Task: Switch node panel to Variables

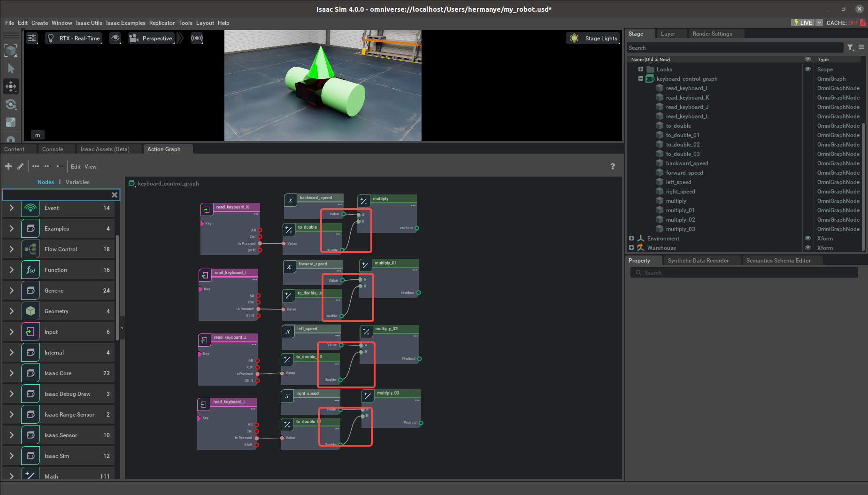Action: pyautogui.click(x=77, y=182)
